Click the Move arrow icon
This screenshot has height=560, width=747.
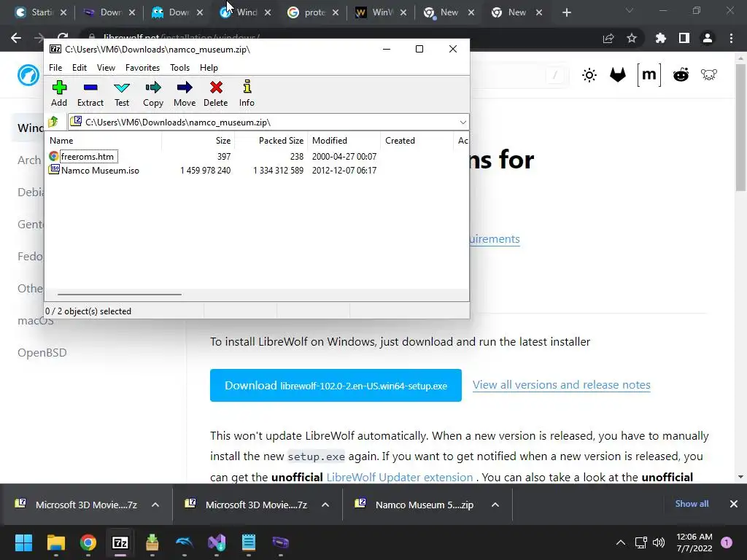(x=185, y=94)
